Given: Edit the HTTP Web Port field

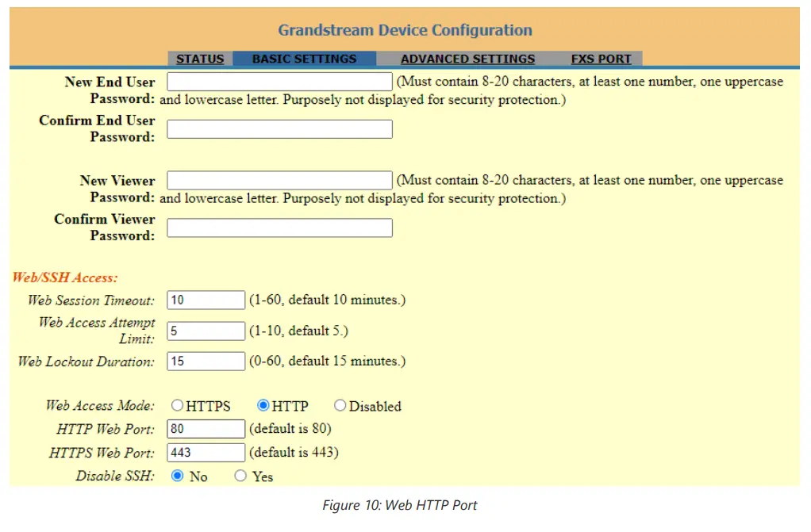Looking at the screenshot, I should (x=206, y=429).
